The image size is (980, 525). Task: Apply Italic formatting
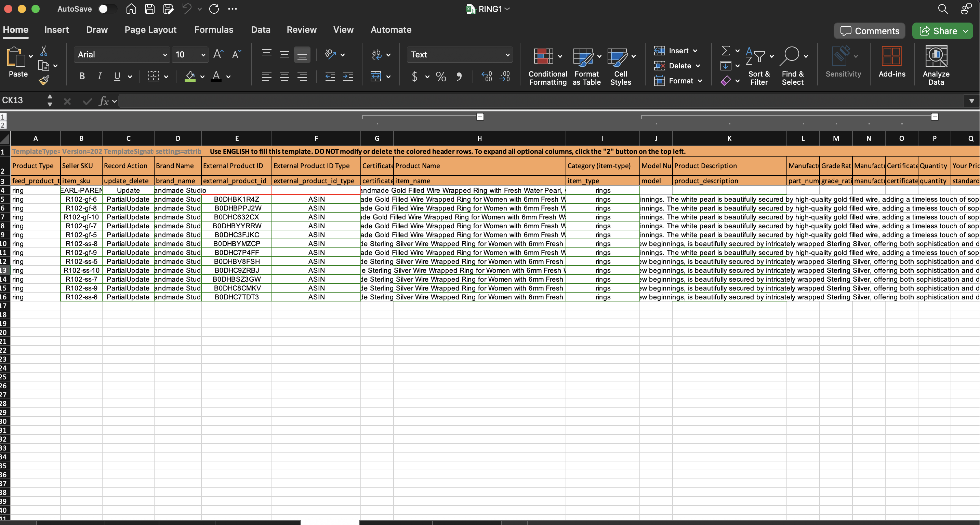[99, 77]
